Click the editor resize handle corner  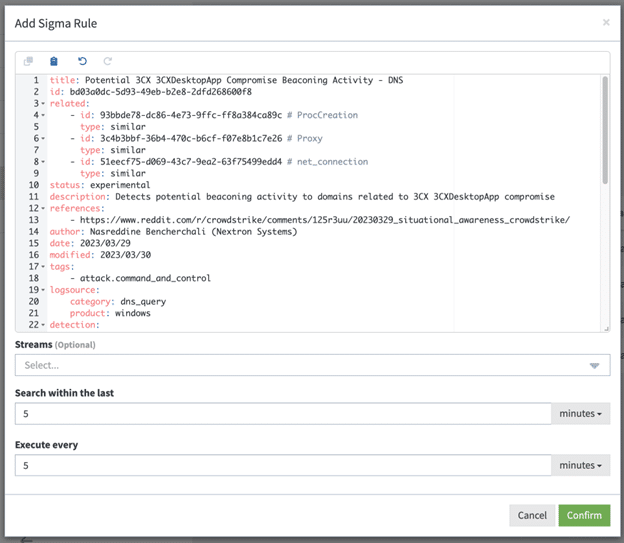(x=605, y=327)
